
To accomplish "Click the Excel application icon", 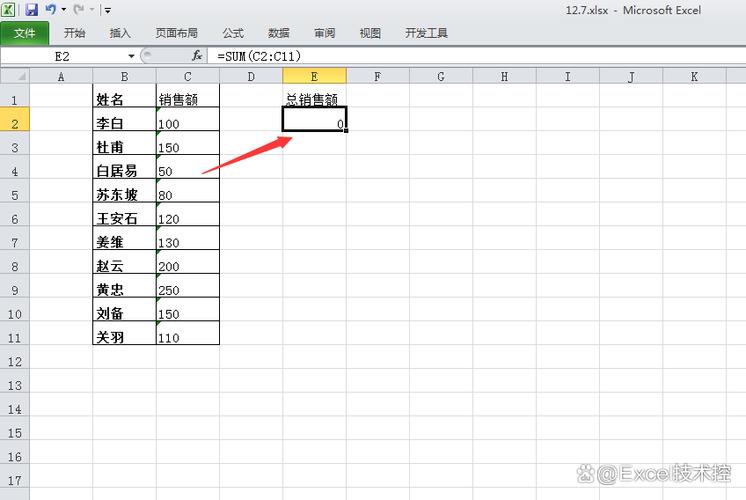I will [8, 9].
